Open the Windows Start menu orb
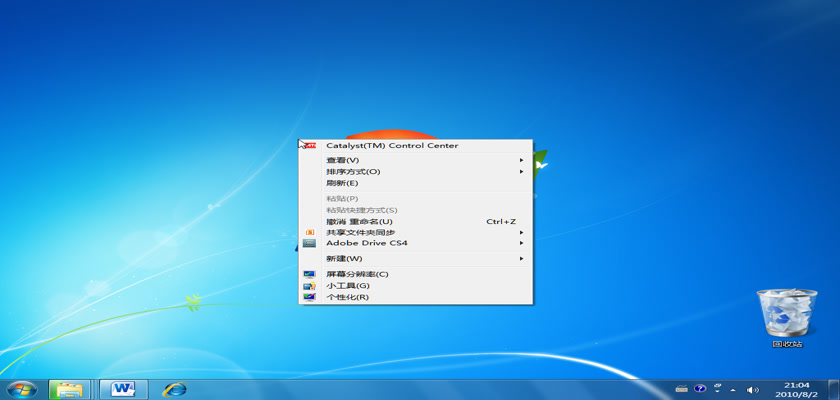The width and height of the screenshot is (840, 400). click(x=22, y=388)
